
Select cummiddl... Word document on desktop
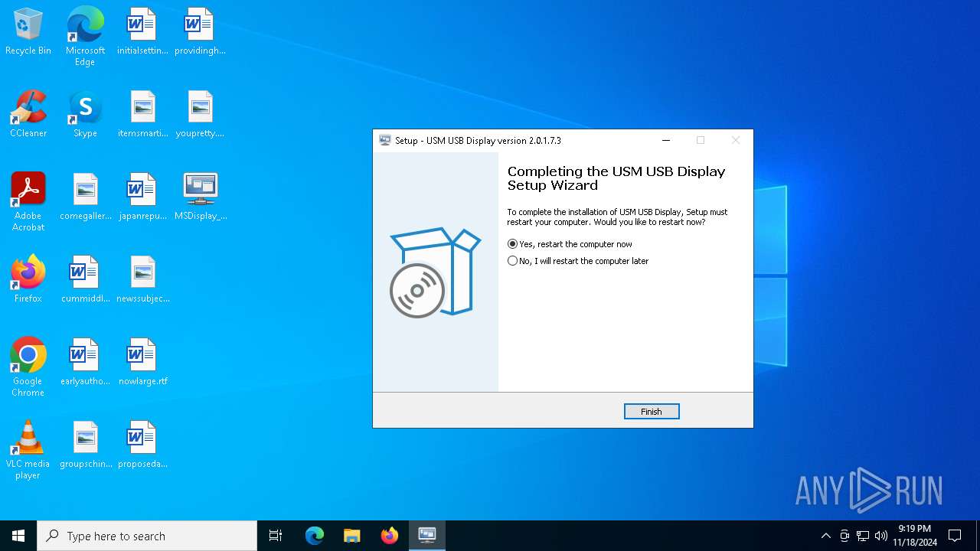tap(85, 280)
